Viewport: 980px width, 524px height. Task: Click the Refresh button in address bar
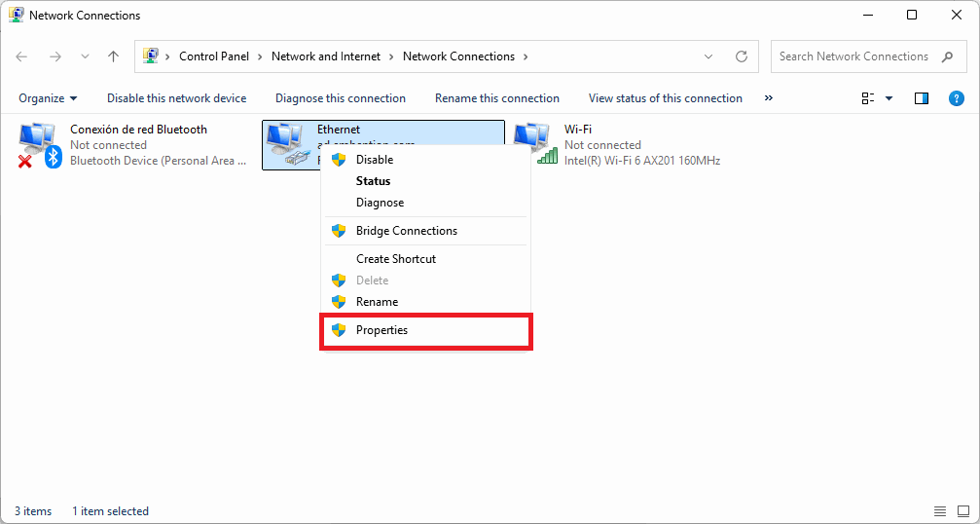pos(742,56)
